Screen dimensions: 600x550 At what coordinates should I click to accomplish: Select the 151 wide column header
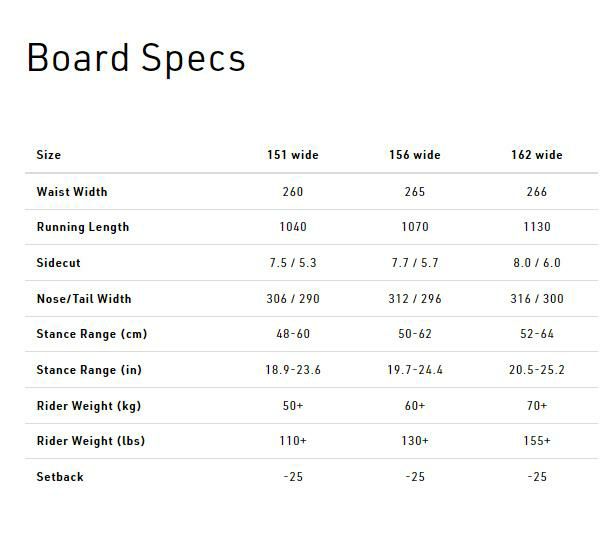coord(293,155)
